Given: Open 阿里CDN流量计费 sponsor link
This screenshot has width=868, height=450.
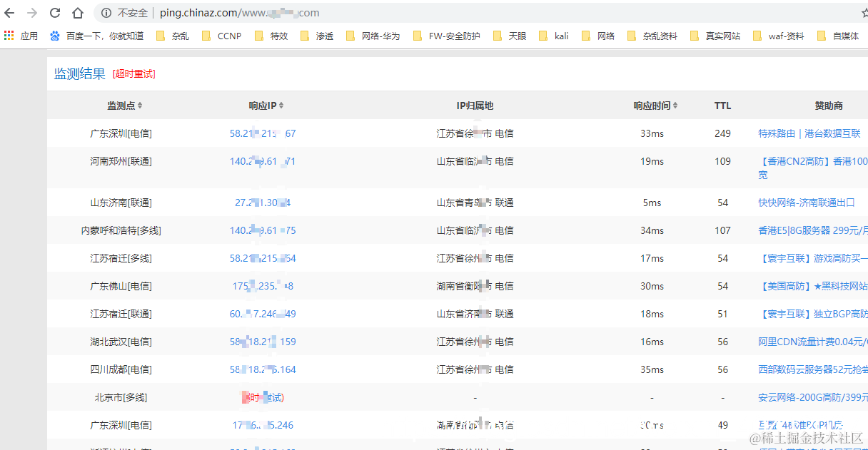Looking at the screenshot, I should pos(813,342).
